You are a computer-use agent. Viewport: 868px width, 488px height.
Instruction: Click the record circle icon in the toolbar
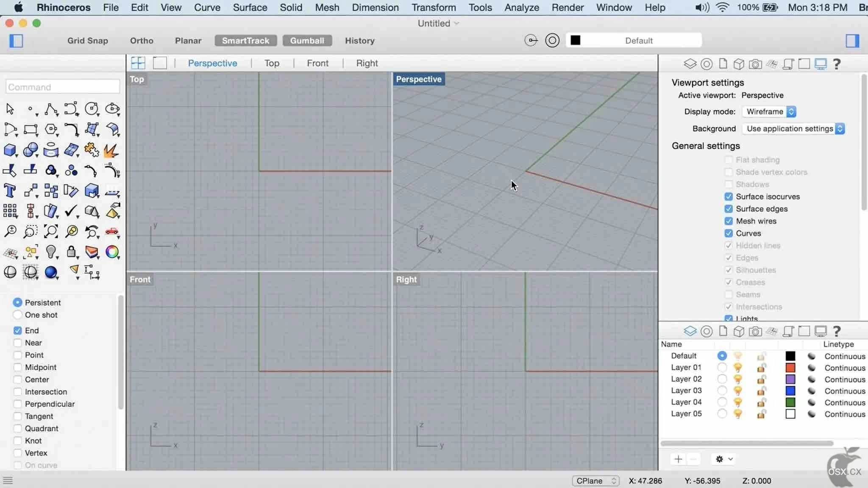pos(552,41)
